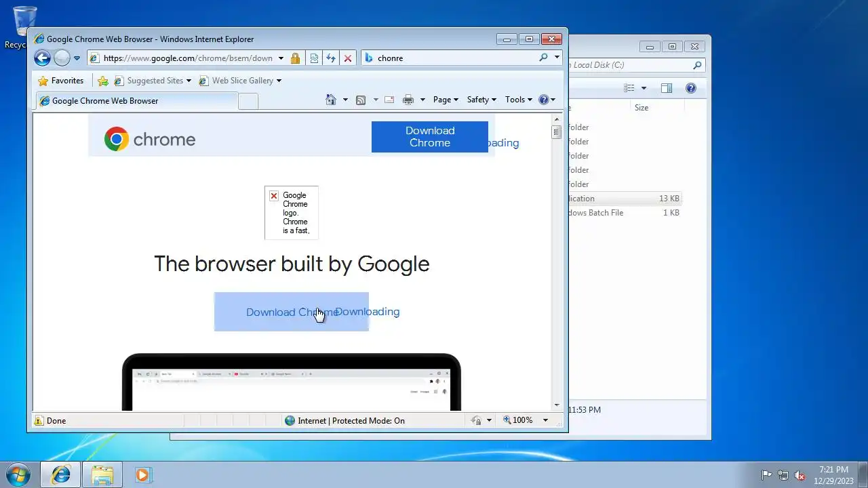868x488 pixels.
Task: Click the network tray icon
Action: (x=783, y=475)
